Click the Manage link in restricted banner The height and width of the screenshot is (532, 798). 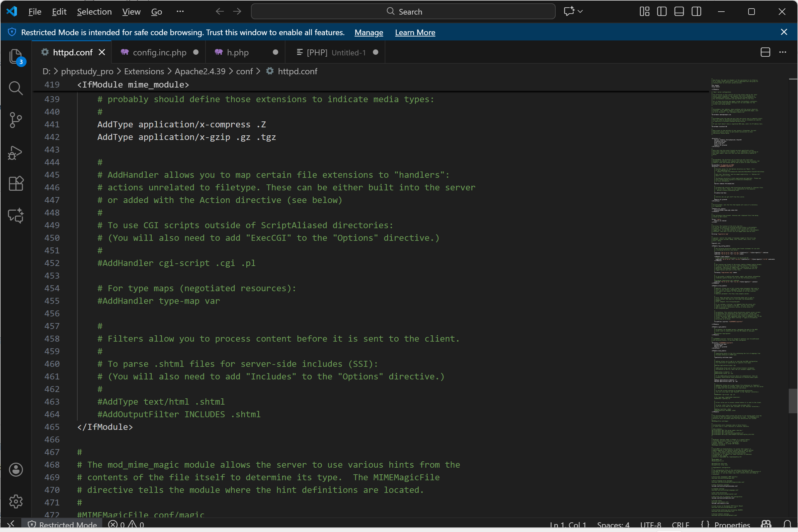(368, 33)
